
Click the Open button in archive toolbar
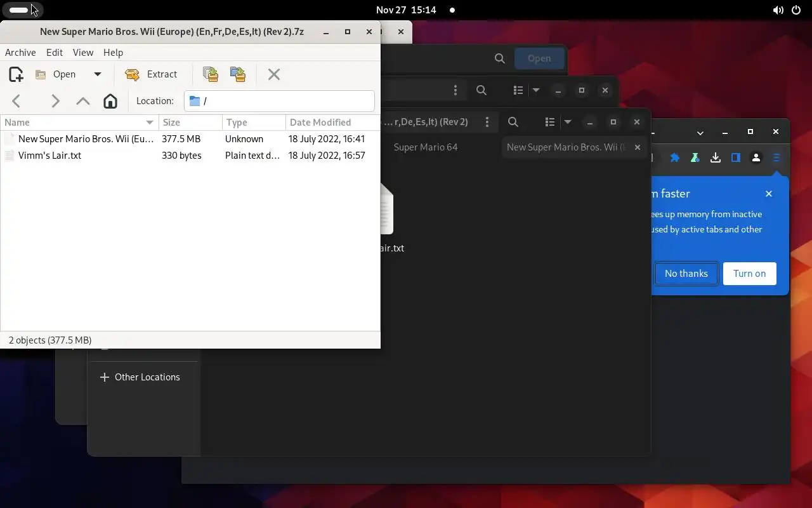[x=56, y=74]
